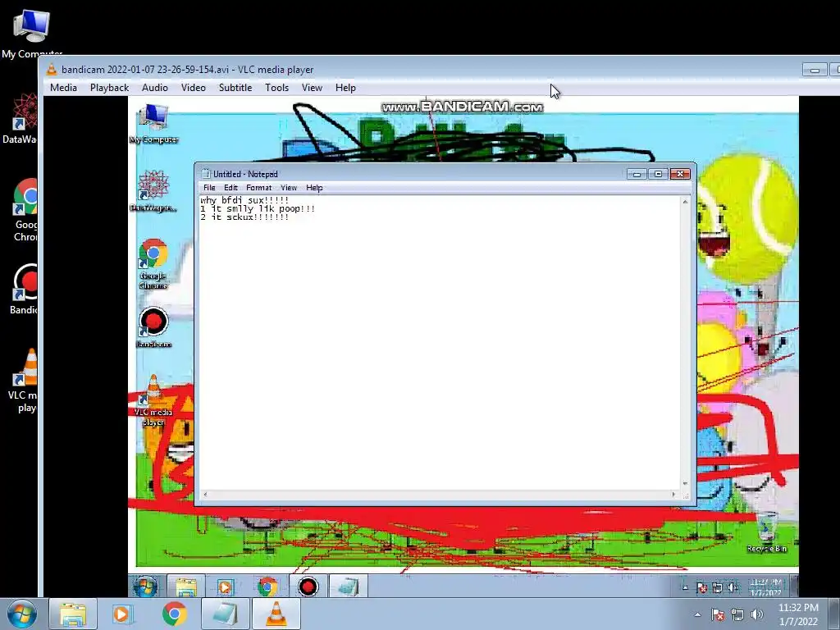The width and height of the screenshot is (840, 630).
Task: Open Google Chrome from the taskbar
Action: point(174,614)
